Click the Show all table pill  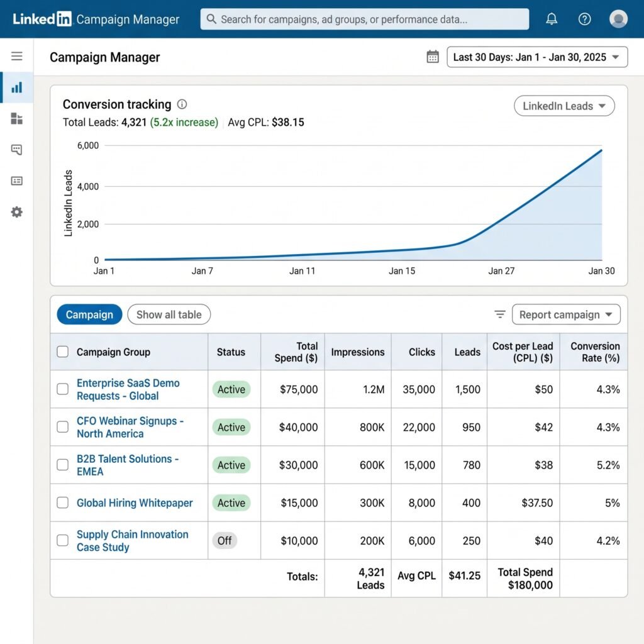(169, 314)
